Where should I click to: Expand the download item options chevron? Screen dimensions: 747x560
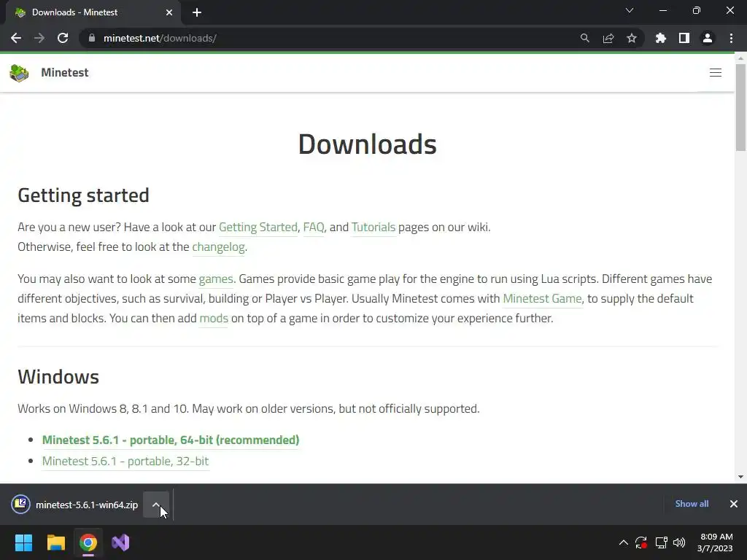pos(156,505)
